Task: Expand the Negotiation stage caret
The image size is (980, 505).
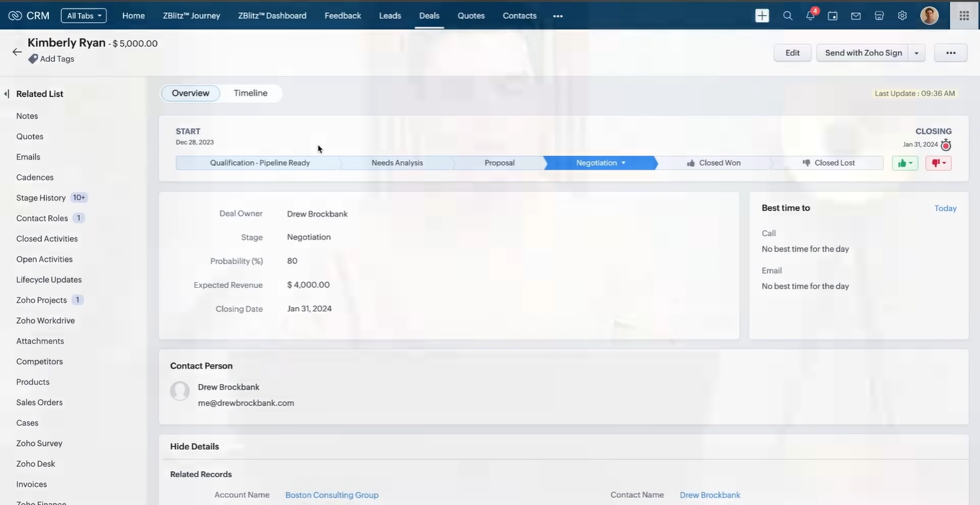Action: click(623, 163)
